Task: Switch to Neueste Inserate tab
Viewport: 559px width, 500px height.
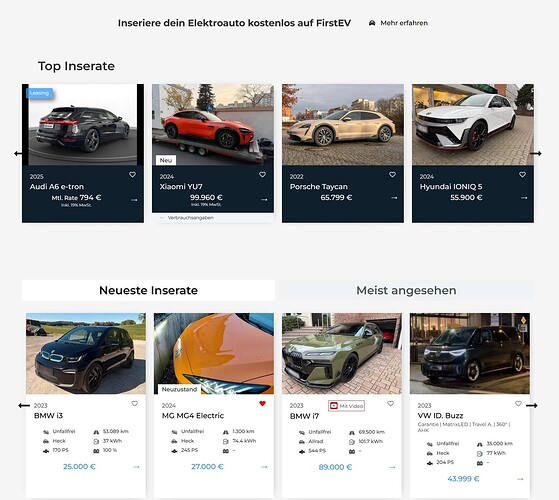Action: [148, 290]
